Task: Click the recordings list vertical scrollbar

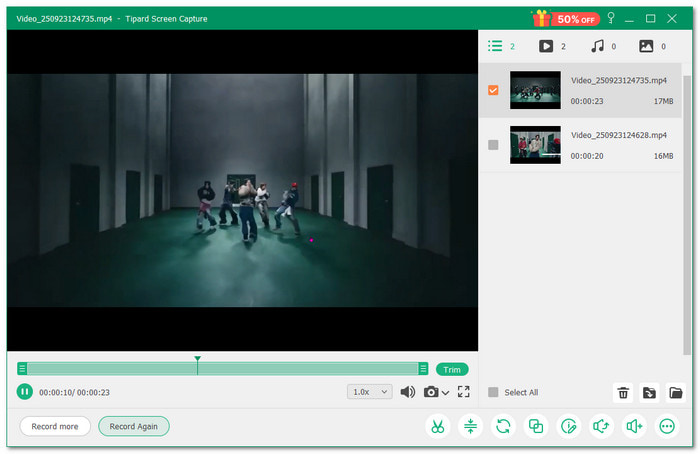Action: pos(687,214)
